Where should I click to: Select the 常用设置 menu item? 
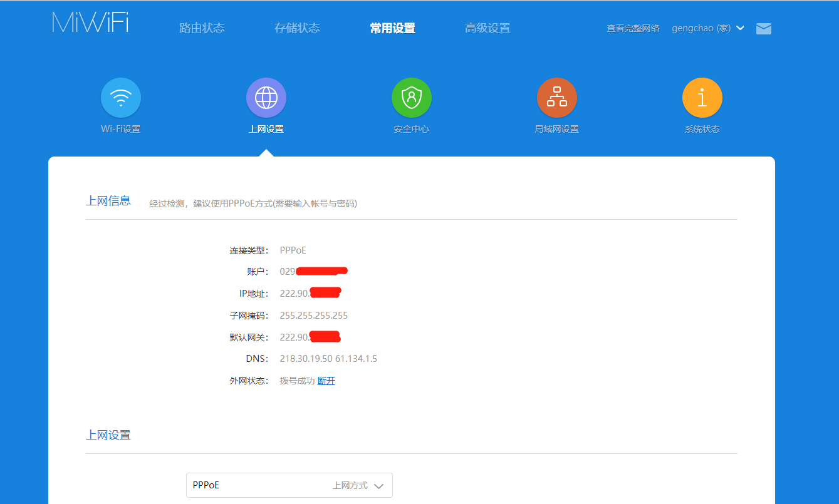pyautogui.click(x=392, y=28)
